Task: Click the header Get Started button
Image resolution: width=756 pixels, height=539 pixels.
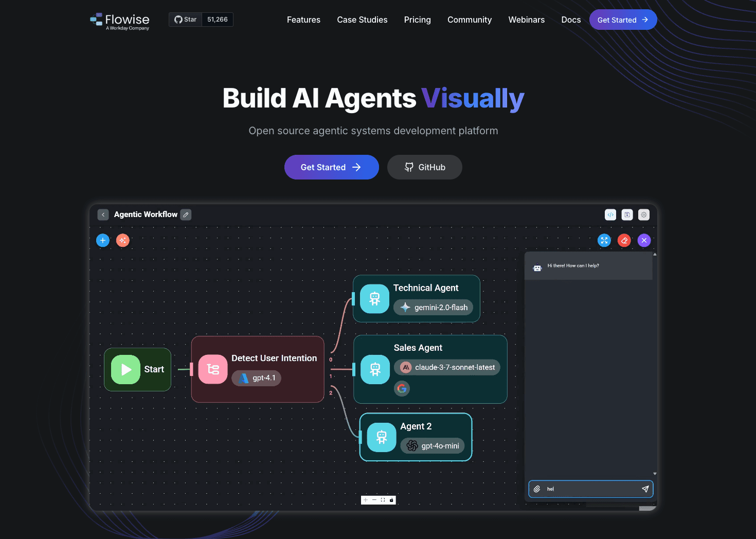Action: pos(623,20)
